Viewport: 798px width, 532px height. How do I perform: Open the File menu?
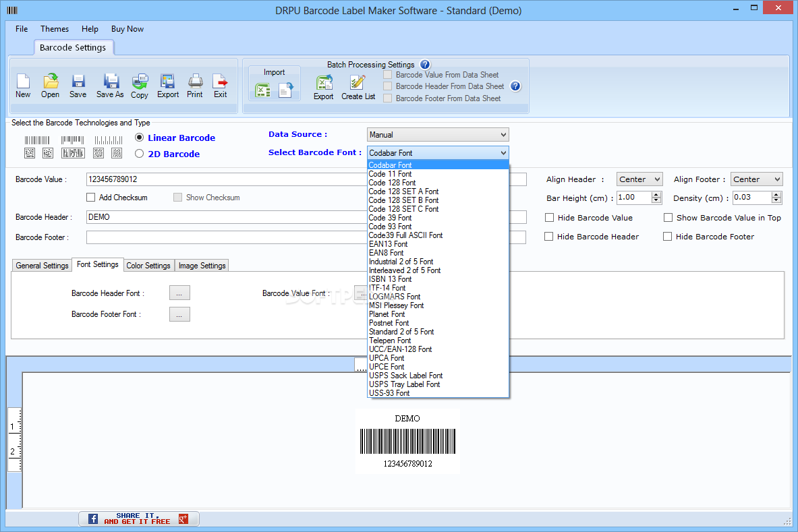[x=22, y=29]
